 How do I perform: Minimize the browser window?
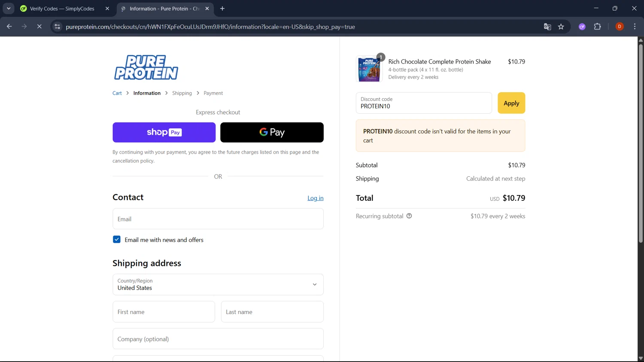click(596, 8)
